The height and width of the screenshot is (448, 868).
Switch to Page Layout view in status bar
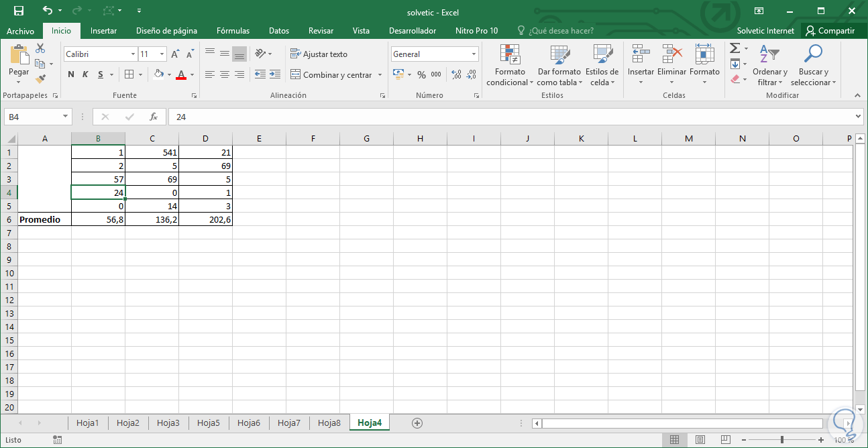pyautogui.click(x=700, y=440)
